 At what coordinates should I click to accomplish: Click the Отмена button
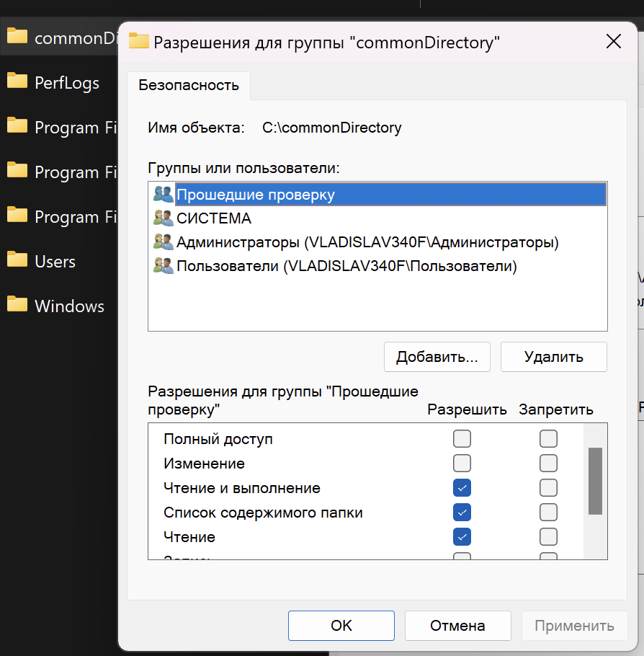tap(457, 625)
